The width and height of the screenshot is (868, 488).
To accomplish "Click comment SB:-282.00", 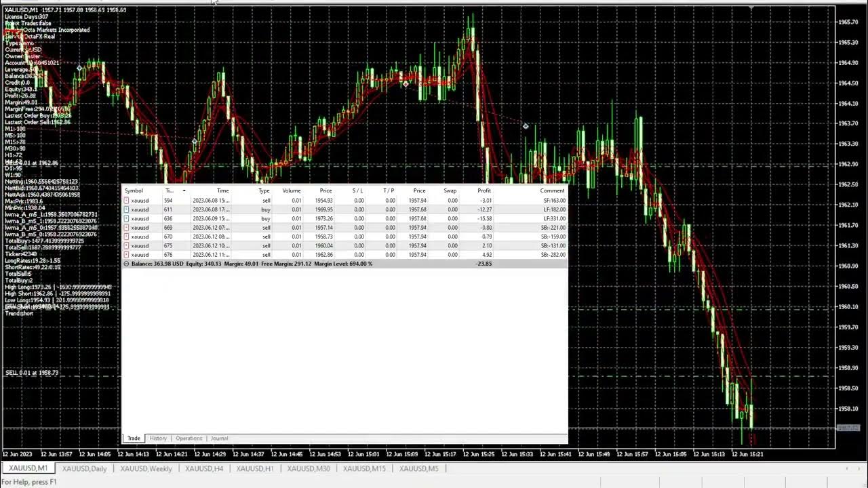I will pyautogui.click(x=553, y=255).
